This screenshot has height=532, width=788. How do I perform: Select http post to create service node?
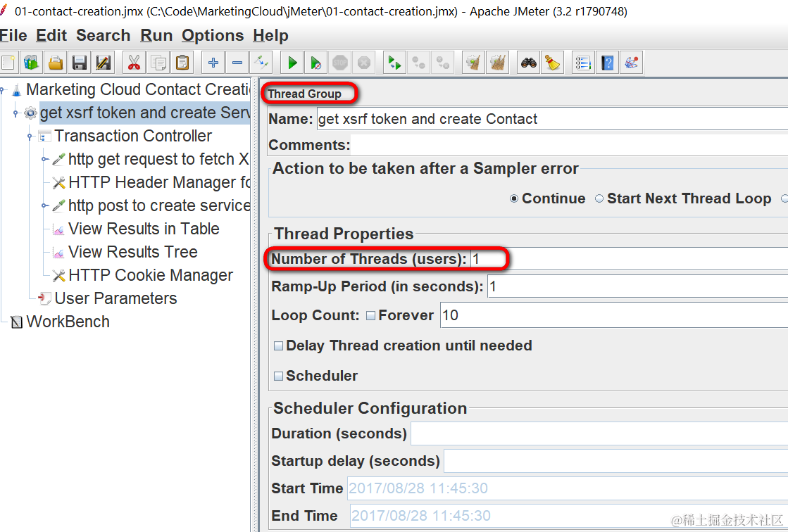coord(159,205)
